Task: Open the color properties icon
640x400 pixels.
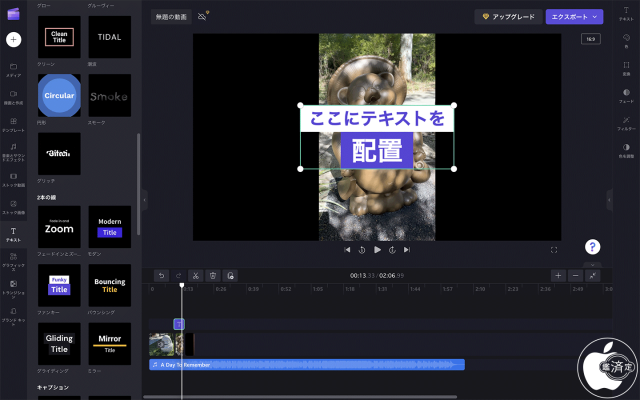Action: click(626, 41)
